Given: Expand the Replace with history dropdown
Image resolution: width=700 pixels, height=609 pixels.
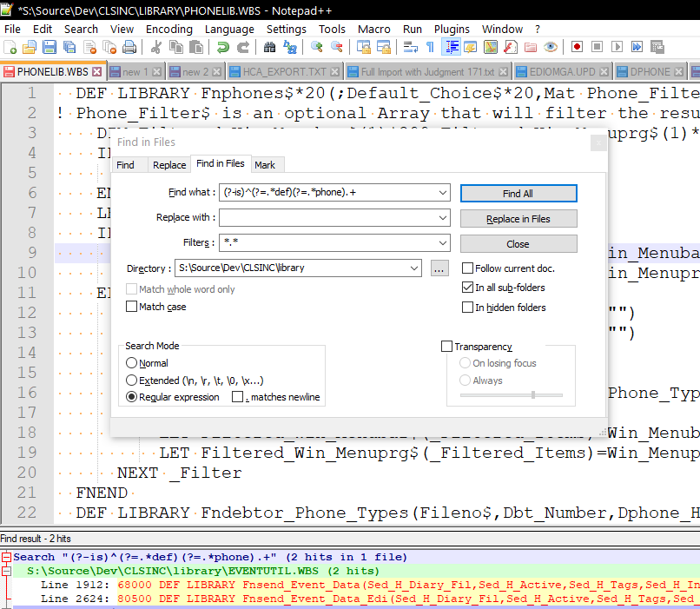Looking at the screenshot, I should coord(442,218).
